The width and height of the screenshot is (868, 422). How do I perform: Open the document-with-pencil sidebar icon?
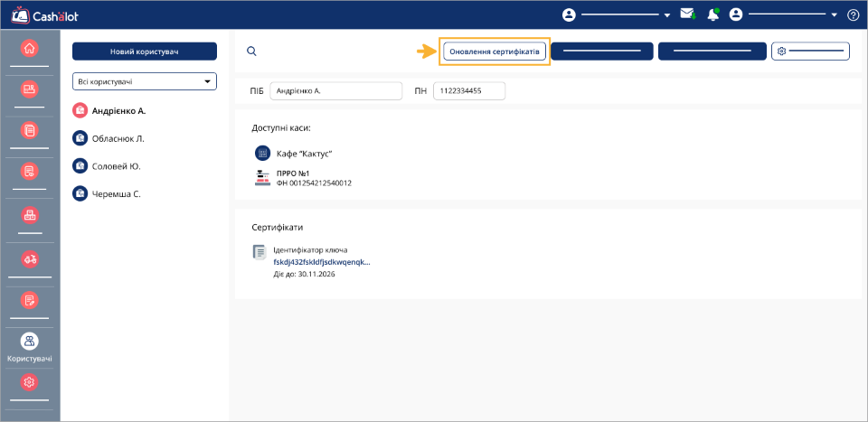coord(29,300)
